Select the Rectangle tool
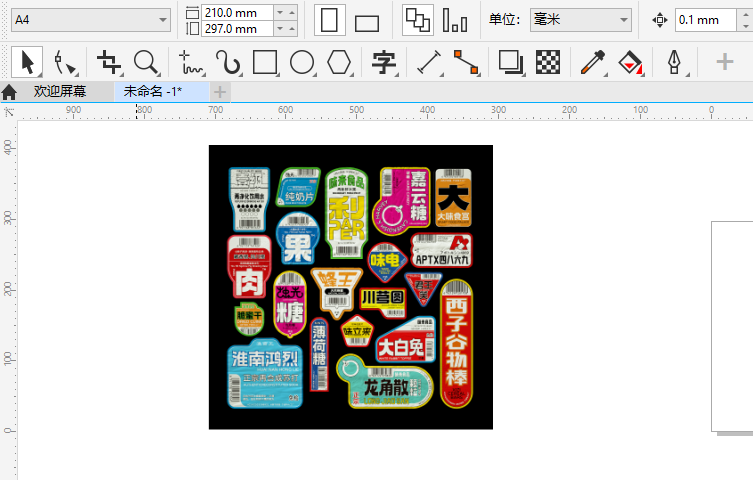This screenshot has height=480, width=753. coord(265,62)
